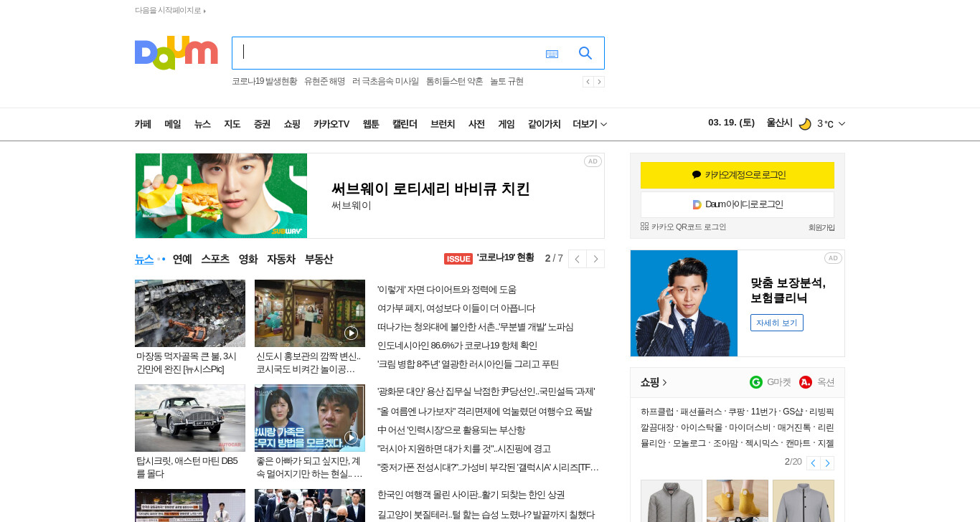Open 증권 from the navigation bar
Image resolution: width=980 pixels, height=522 pixels.
click(x=262, y=124)
